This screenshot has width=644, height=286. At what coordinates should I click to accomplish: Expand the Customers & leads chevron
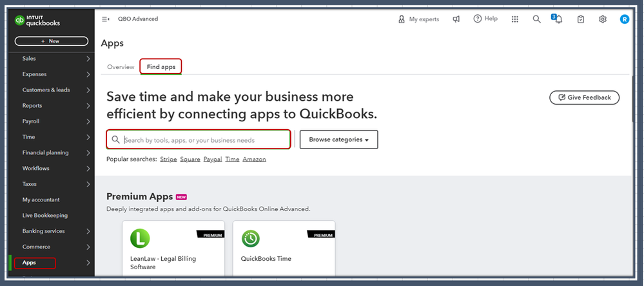[88, 90]
